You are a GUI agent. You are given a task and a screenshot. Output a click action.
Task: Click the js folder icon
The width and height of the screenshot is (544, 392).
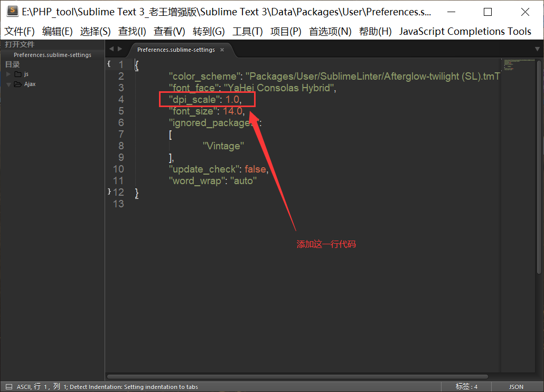pos(18,74)
